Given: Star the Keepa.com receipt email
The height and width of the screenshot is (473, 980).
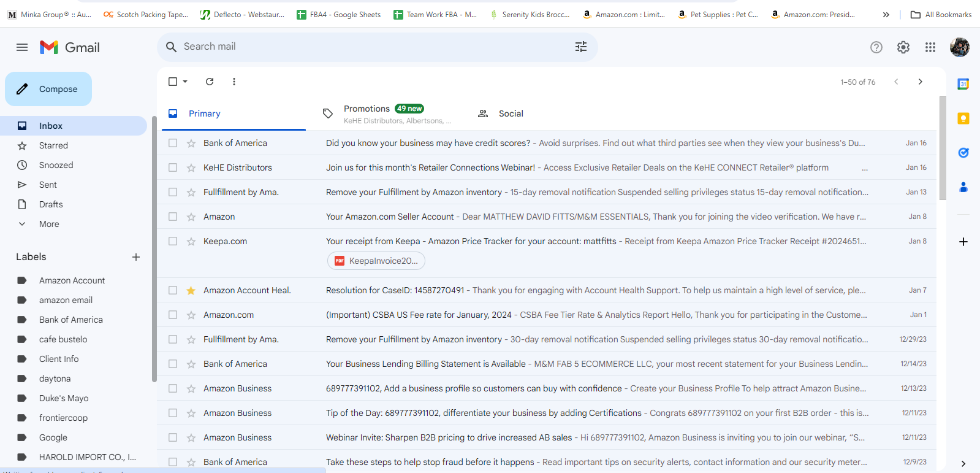Looking at the screenshot, I should click(x=191, y=241).
